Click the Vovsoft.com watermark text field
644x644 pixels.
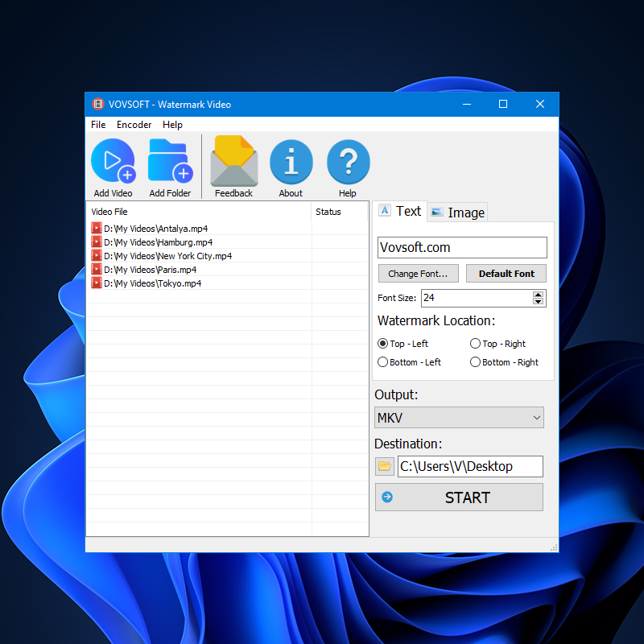click(462, 247)
